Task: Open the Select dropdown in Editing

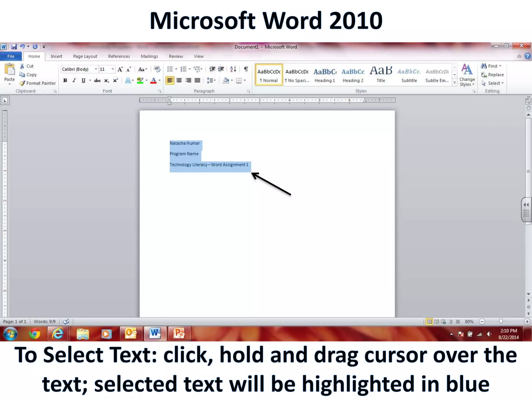Action: click(493, 83)
